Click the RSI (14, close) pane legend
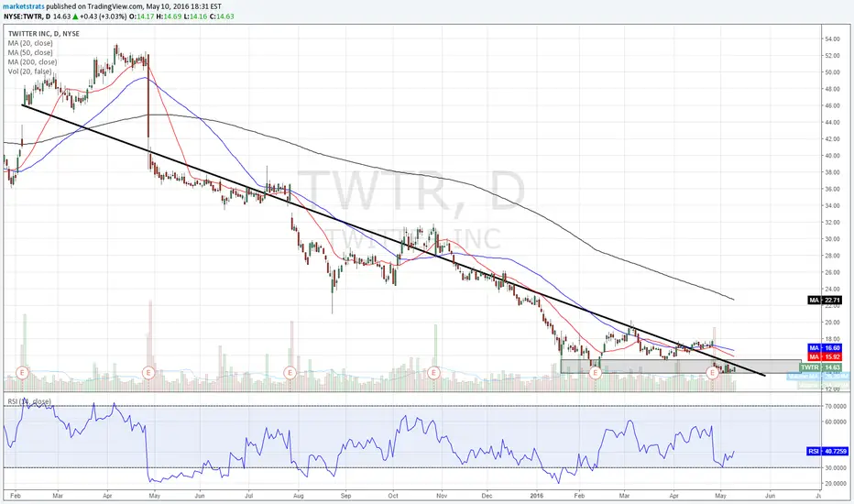This screenshot has height=504, width=854. coord(29,401)
